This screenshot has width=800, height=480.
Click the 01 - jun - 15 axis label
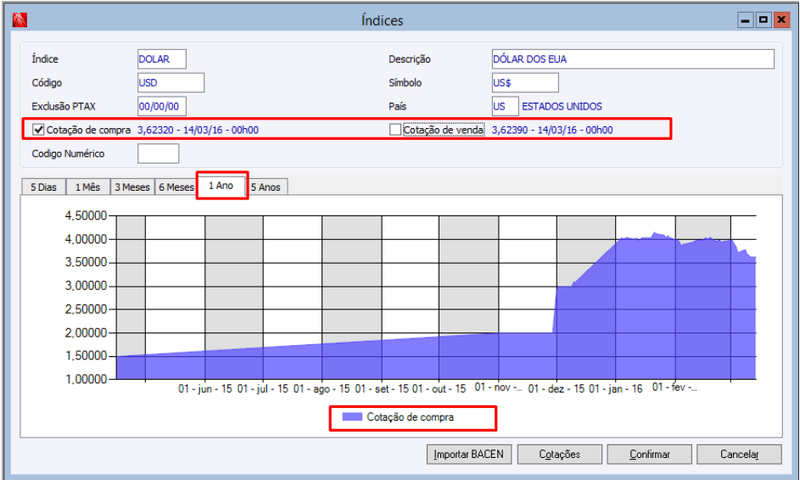point(205,389)
